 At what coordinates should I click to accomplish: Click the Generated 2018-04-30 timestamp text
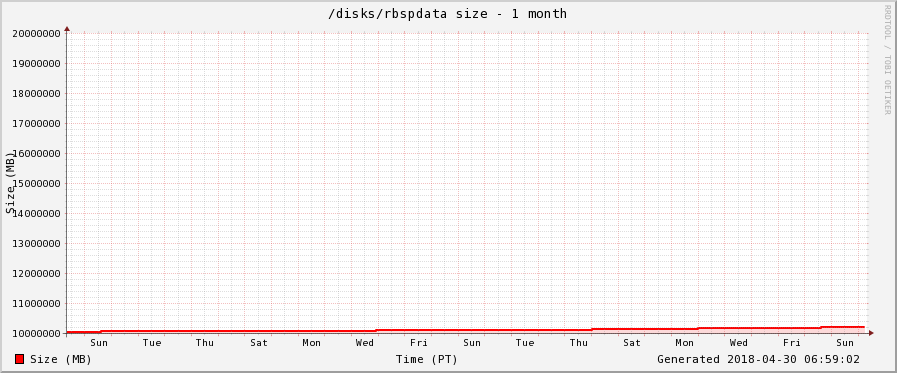coord(758,359)
